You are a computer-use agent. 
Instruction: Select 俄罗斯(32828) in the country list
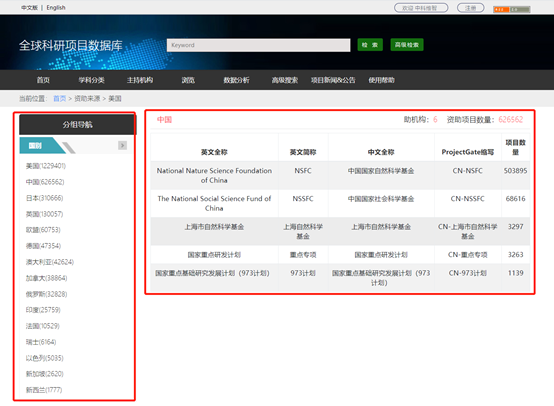[46, 294]
